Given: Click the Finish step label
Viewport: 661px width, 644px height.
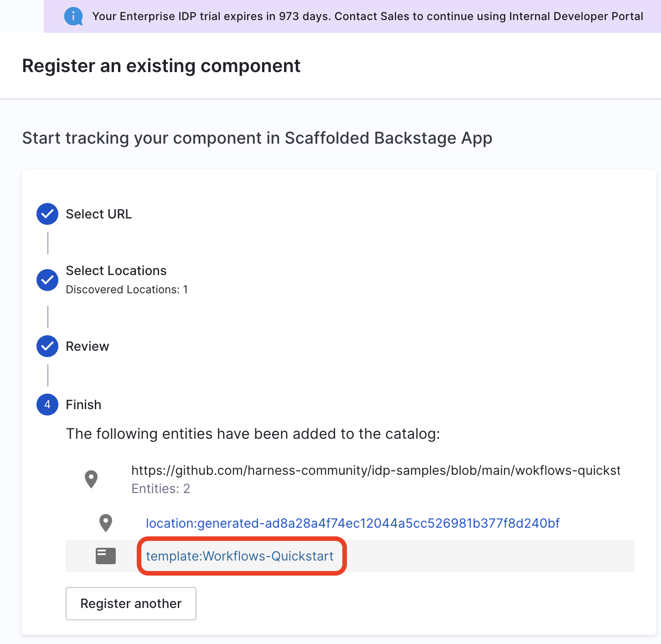Looking at the screenshot, I should pyautogui.click(x=83, y=405).
